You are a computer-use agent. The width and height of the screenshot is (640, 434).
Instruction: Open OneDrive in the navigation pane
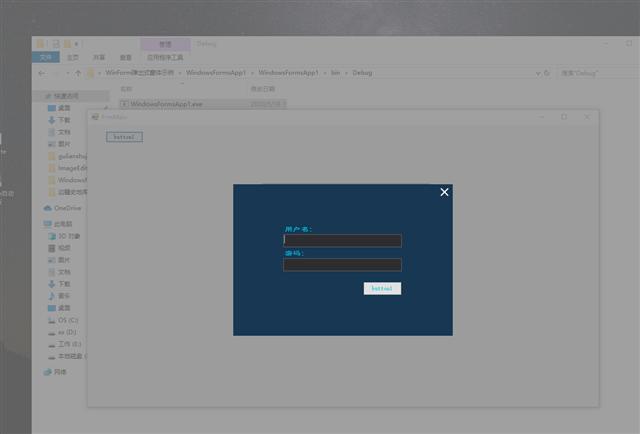[x=67, y=208]
